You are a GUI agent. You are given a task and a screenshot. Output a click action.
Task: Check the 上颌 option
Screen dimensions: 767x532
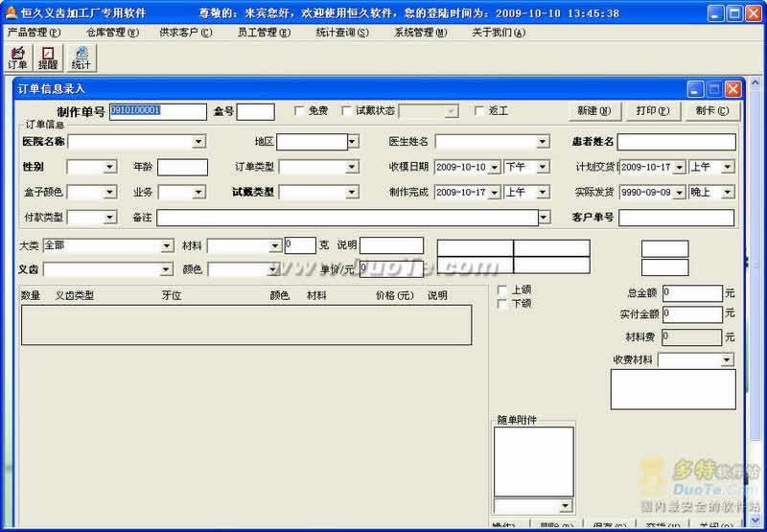pyautogui.click(x=502, y=289)
